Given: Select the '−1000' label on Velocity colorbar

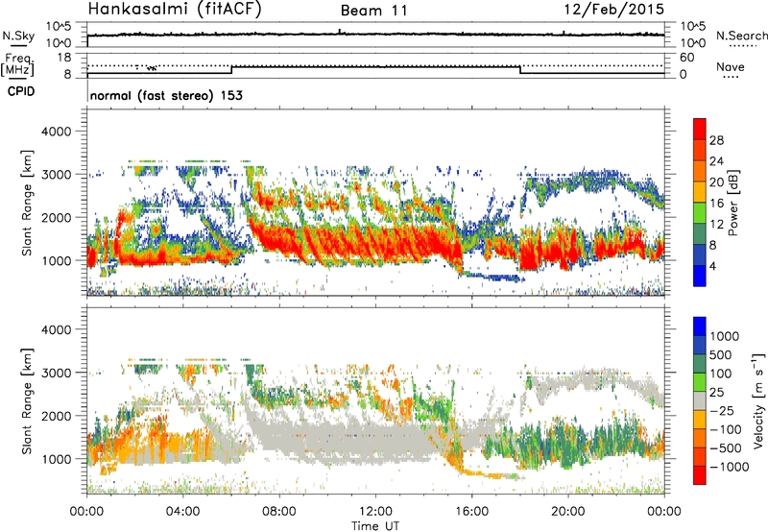Looking at the screenshot, I should click(729, 467).
